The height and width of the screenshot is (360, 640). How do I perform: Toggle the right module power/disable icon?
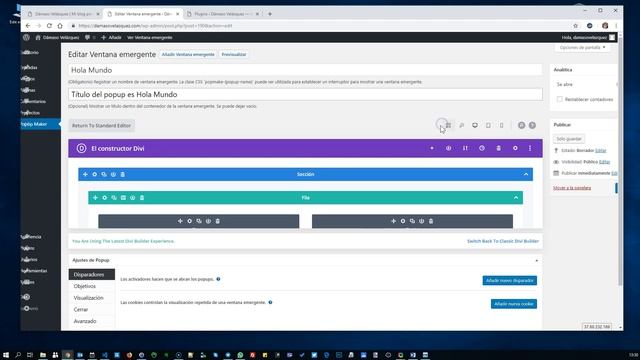click(422, 221)
